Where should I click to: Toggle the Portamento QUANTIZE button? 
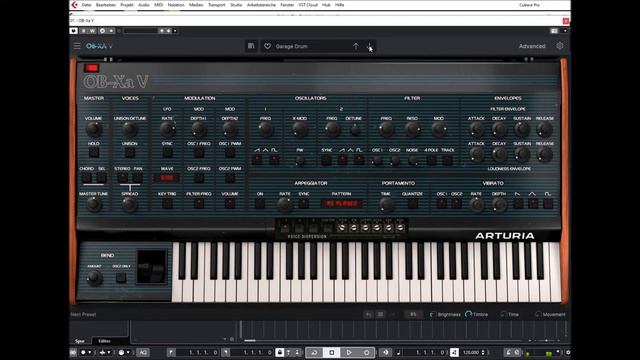(x=412, y=203)
